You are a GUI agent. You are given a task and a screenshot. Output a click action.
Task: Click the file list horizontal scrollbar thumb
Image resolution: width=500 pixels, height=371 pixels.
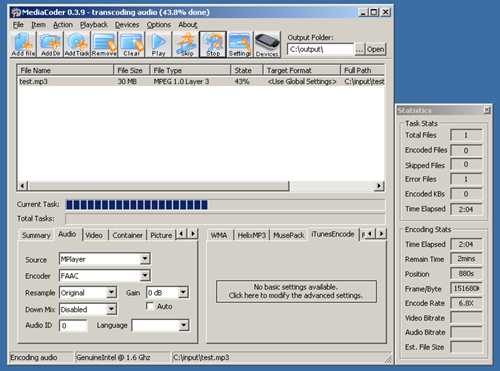(x=158, y=186)
